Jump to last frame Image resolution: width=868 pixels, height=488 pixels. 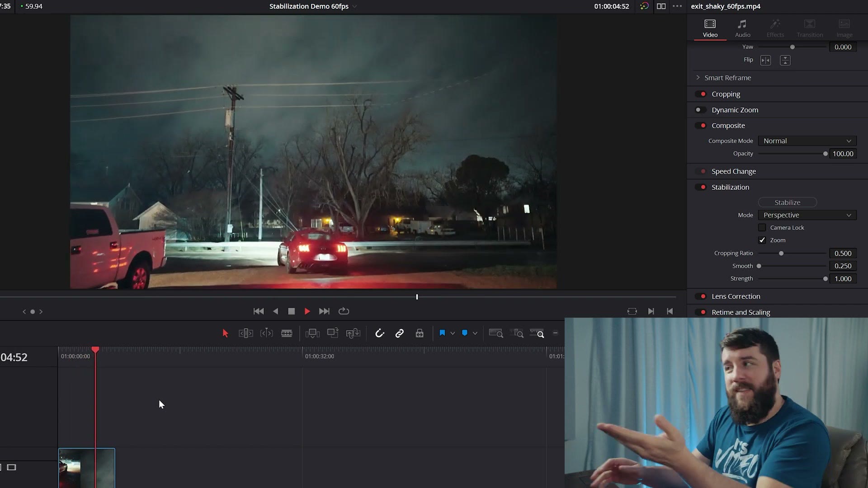click(x=324, y=311)
